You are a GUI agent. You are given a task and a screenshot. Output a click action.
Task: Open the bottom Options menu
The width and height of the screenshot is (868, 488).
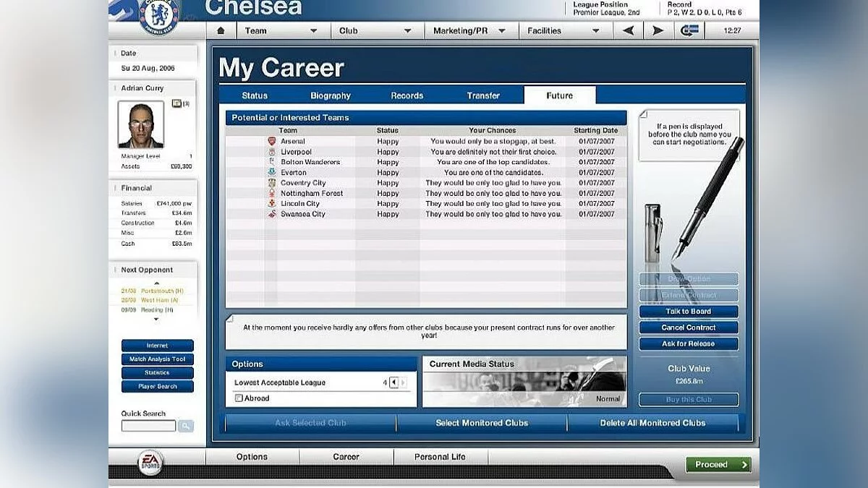(x=252, y=457)
